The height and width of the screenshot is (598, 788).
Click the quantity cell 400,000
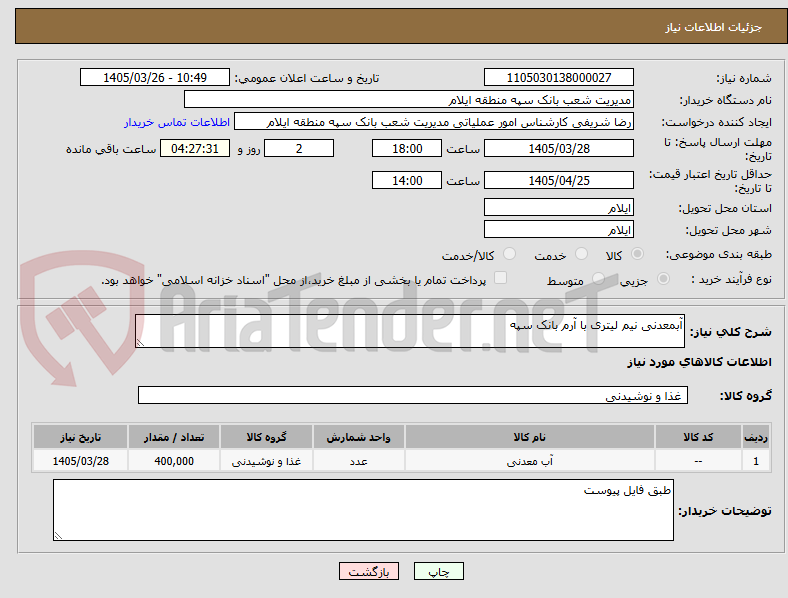(x=174, y=460)
